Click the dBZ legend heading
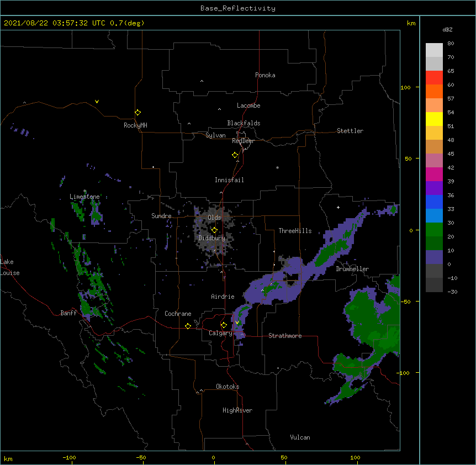 [447, 29]
